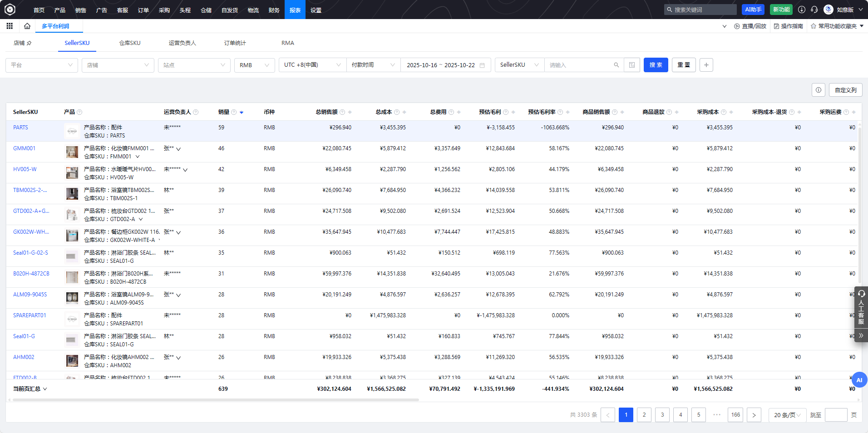The image size is (868, 433).
Task: Toggle sort order on 销量 column
Action: 242,112
